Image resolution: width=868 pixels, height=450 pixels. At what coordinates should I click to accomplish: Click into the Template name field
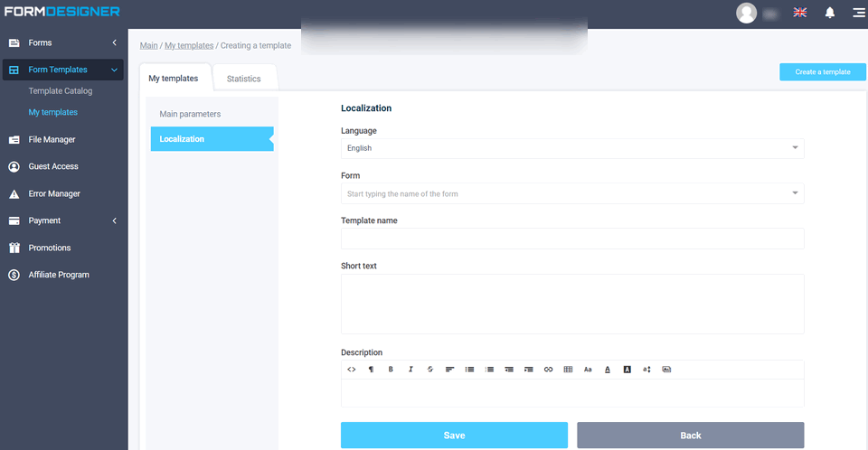571,239
